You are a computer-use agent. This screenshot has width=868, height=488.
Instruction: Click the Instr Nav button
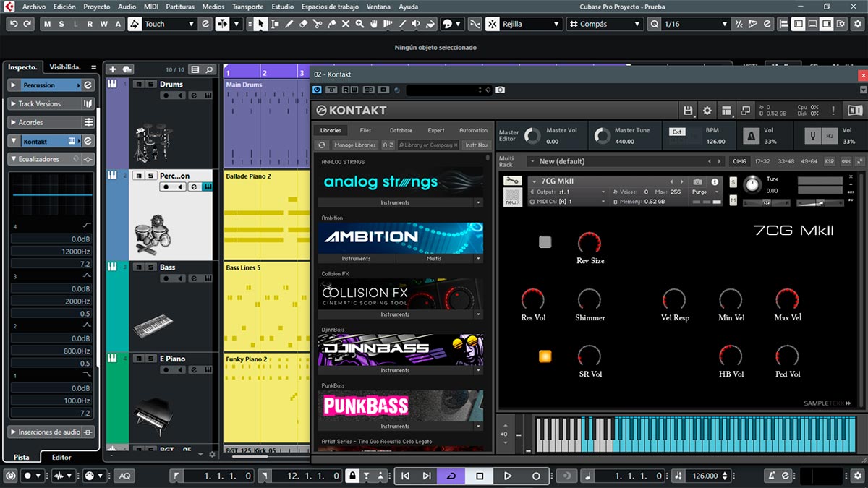pos(476,145)
